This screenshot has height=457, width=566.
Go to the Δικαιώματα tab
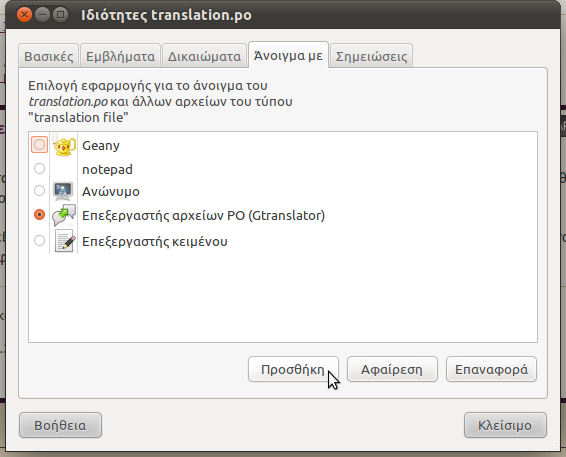click(x=204, y=56)
